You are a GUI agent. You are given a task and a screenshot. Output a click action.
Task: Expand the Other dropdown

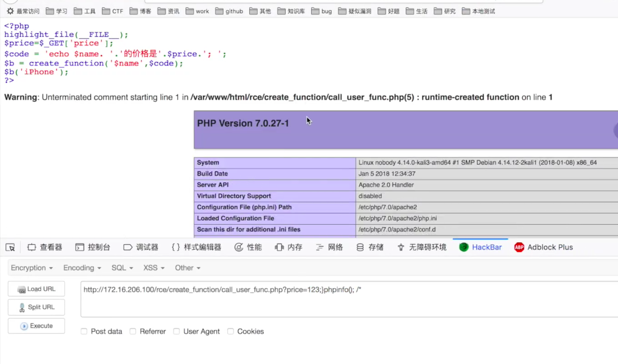coord(187,268)
